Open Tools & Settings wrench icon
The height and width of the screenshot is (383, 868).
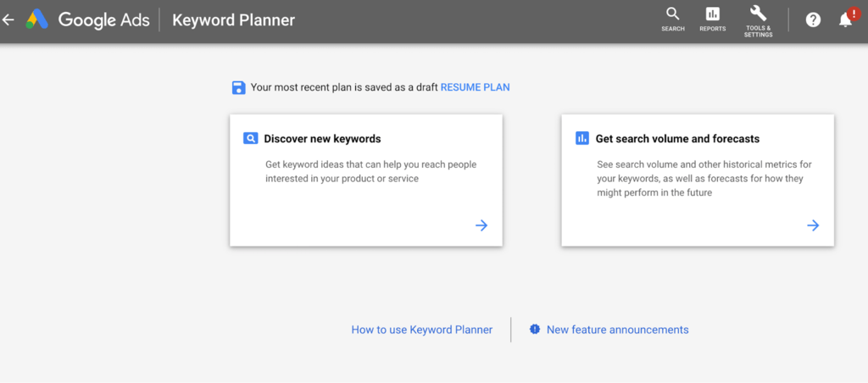click(x=758, y=14)
